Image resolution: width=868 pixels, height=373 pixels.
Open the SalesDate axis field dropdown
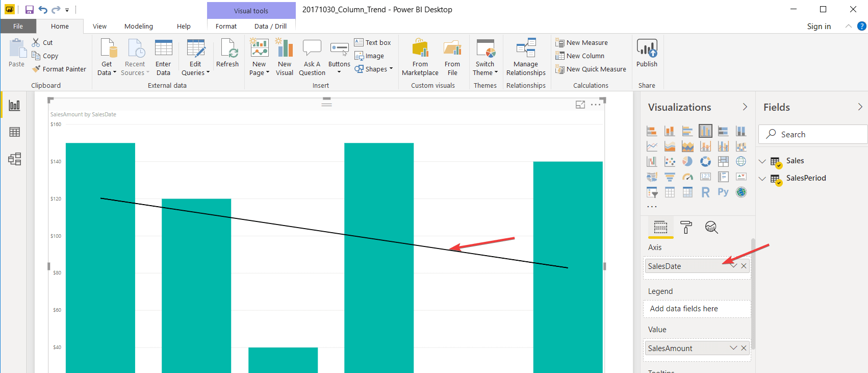[733, 266]
